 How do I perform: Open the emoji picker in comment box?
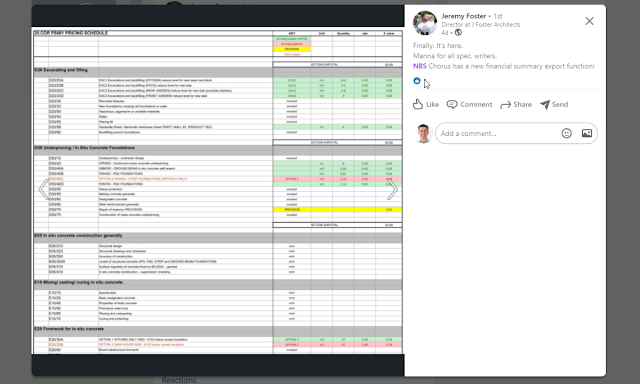click(567, 133)
